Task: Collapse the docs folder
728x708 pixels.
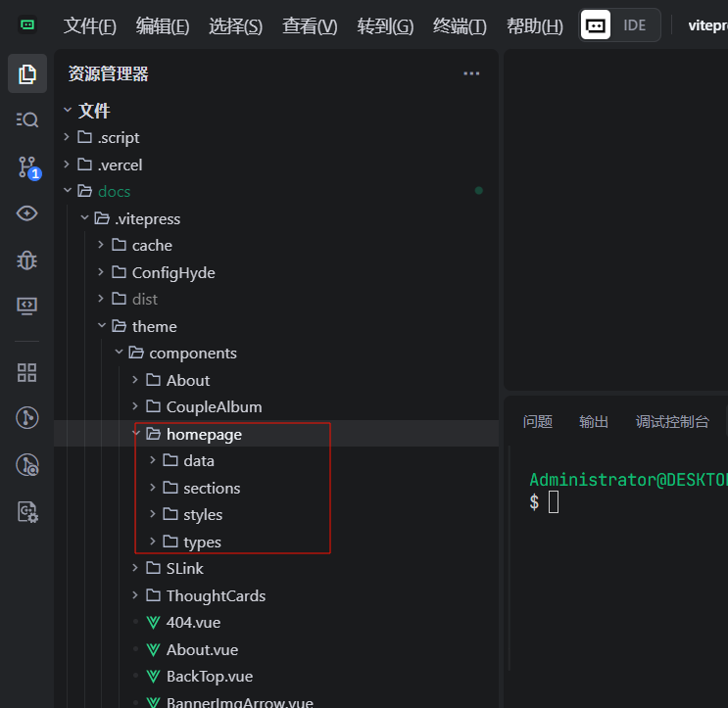Action: point(67,191)
